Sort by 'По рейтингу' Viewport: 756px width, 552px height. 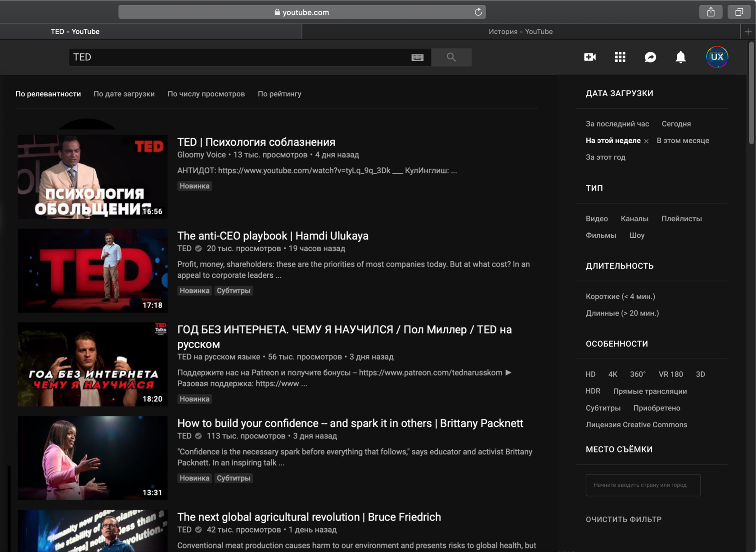[279, 94]
